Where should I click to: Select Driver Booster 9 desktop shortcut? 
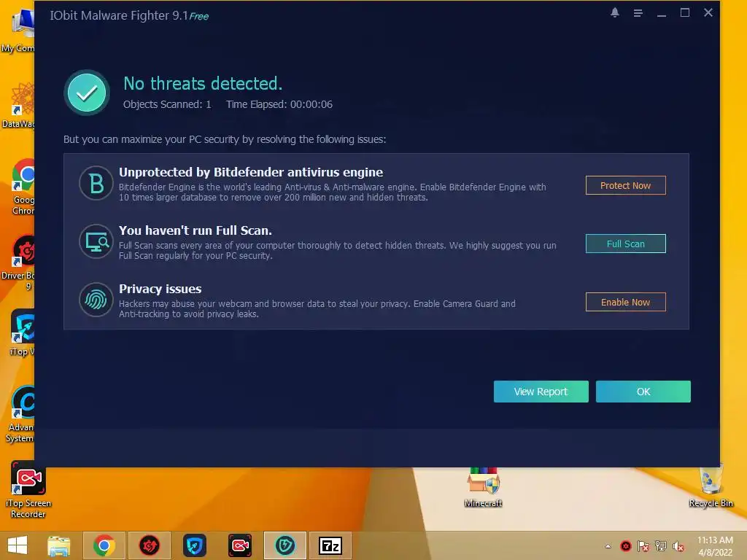[x=18, y=263]
